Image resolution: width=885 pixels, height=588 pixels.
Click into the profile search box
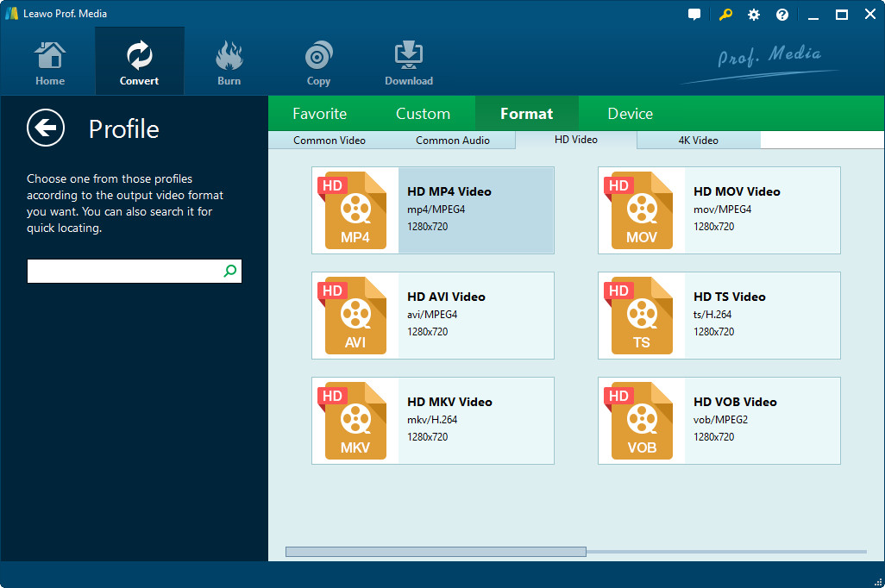(135, 272)
